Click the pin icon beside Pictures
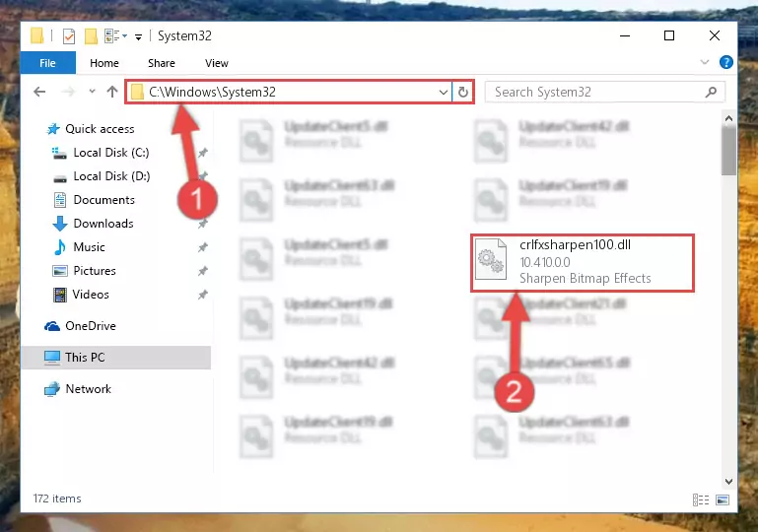 (x=202, y=271)
